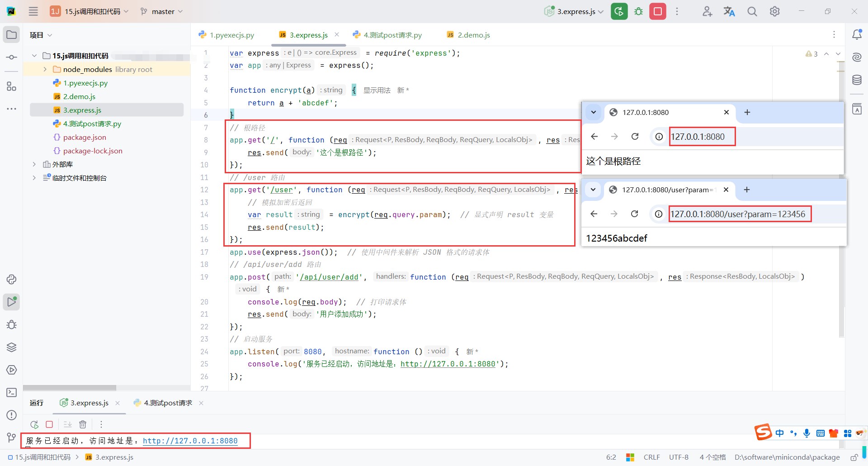
Task: Stop process in Run panel toolbar
Action: pyautogui.click(x=49, y=424)
